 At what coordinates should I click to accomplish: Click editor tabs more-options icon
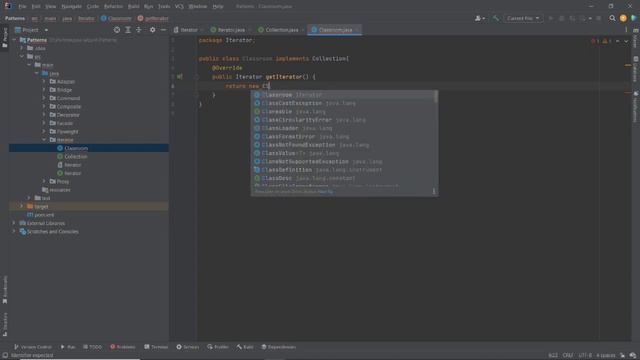point(626,30)
